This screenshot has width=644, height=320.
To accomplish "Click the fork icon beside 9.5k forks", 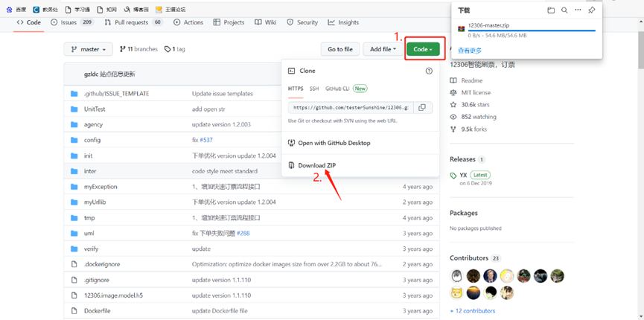I will (453, 129).
